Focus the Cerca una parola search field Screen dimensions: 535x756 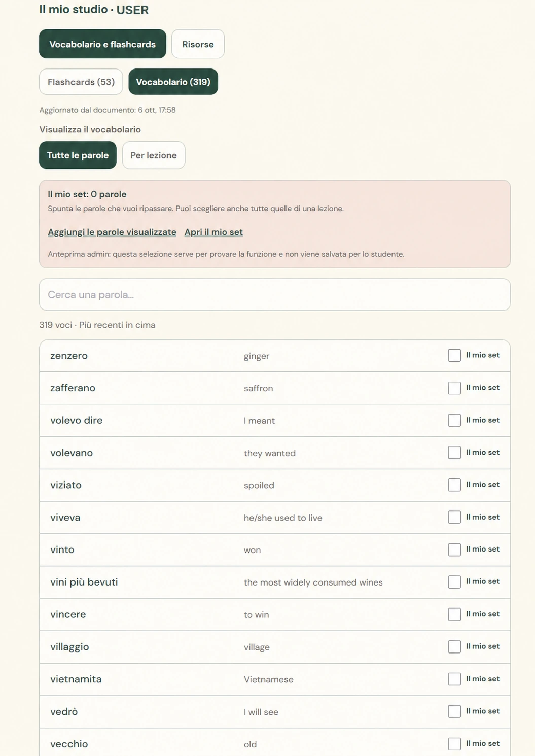tap(275, 294)
